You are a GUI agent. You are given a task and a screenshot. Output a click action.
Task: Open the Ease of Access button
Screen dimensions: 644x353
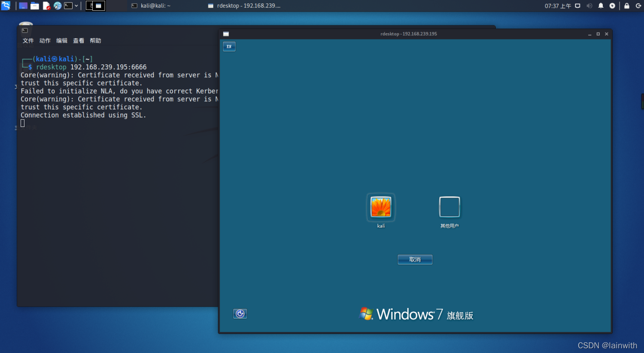(240, 314)
